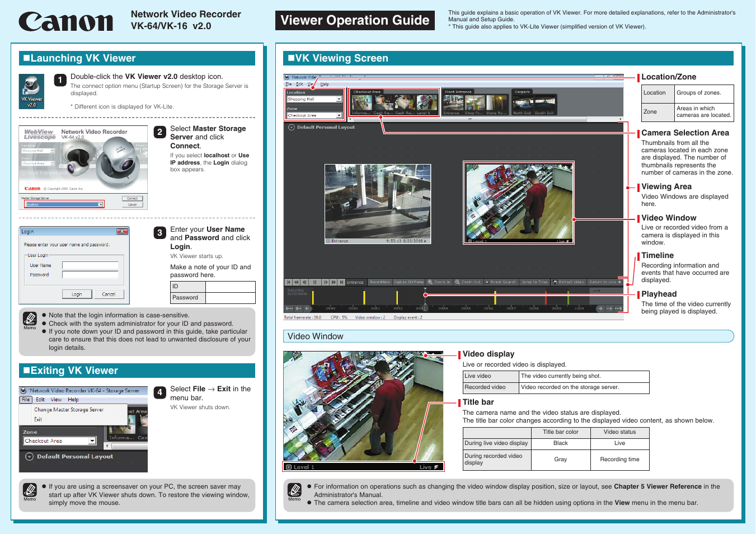Click the Carpark zone tab

click(523, 92)
